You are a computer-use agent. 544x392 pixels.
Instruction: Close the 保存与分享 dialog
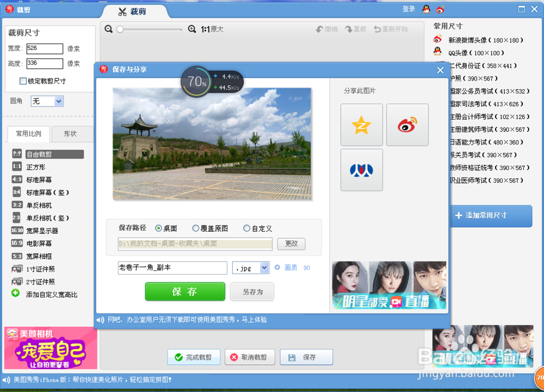click(x=440, y=70)
